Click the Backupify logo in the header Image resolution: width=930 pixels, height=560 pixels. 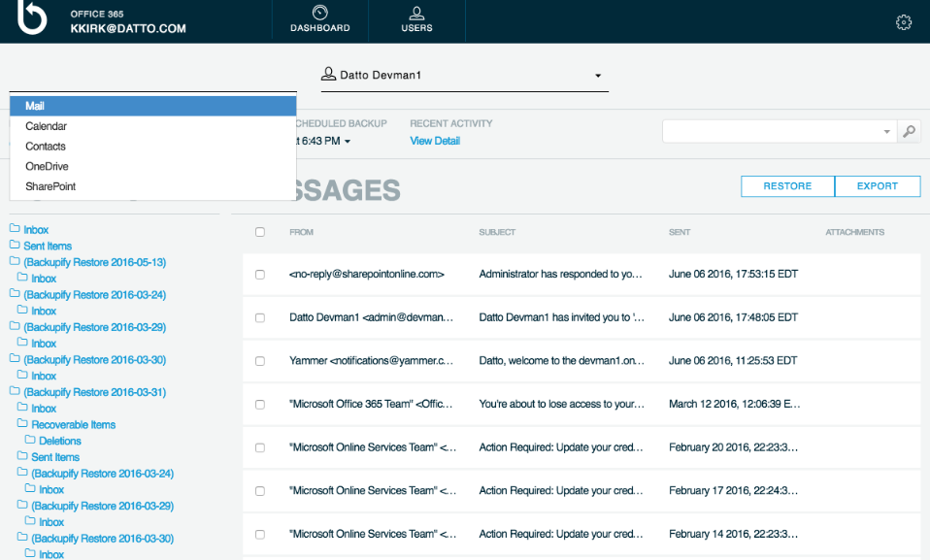(32, 16)
